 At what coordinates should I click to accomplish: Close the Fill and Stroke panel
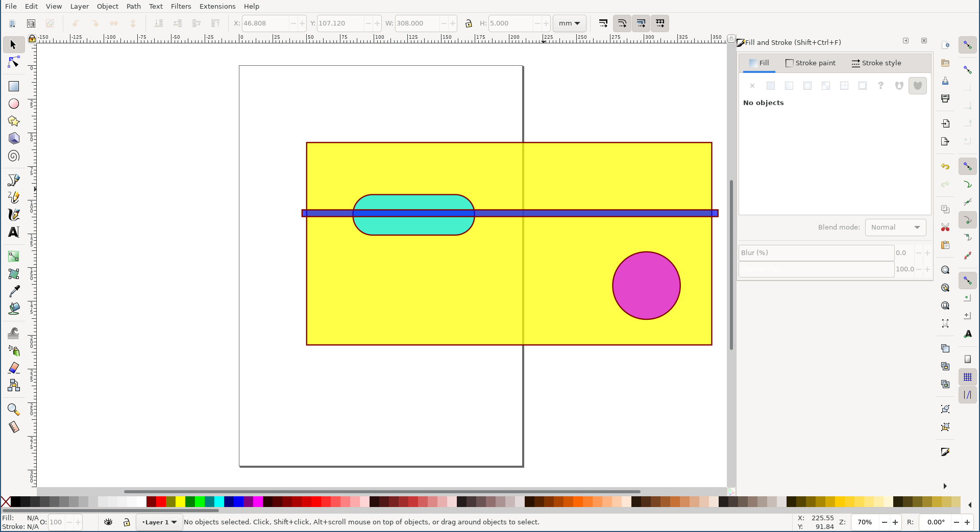point(924,41)
